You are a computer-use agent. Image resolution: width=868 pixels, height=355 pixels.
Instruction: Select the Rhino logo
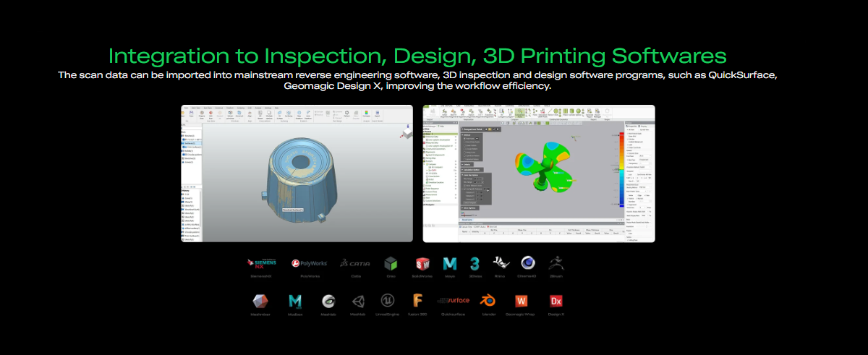coord(501,263)
